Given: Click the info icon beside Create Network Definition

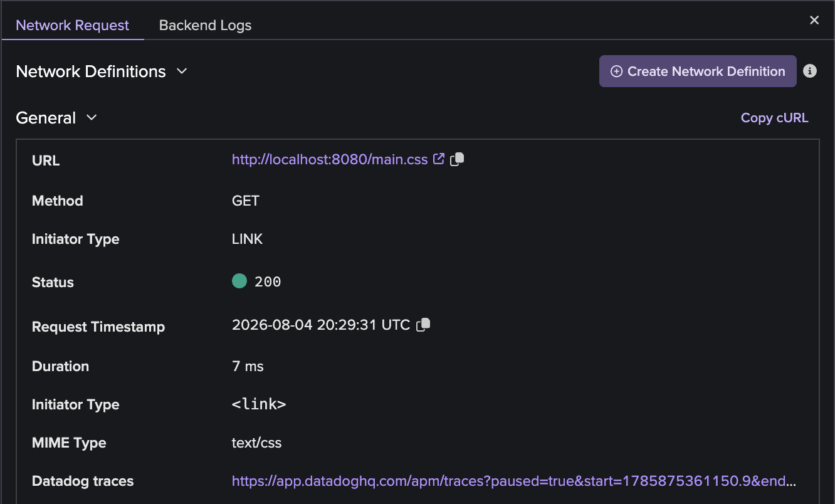Looking at the screenshot, I should 810,71.
